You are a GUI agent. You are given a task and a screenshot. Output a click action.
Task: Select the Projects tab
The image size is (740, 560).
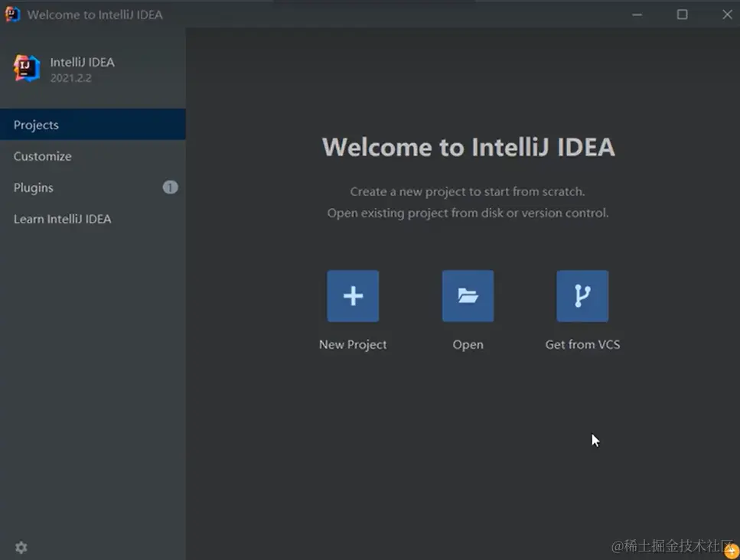click(x=93, y=125)
